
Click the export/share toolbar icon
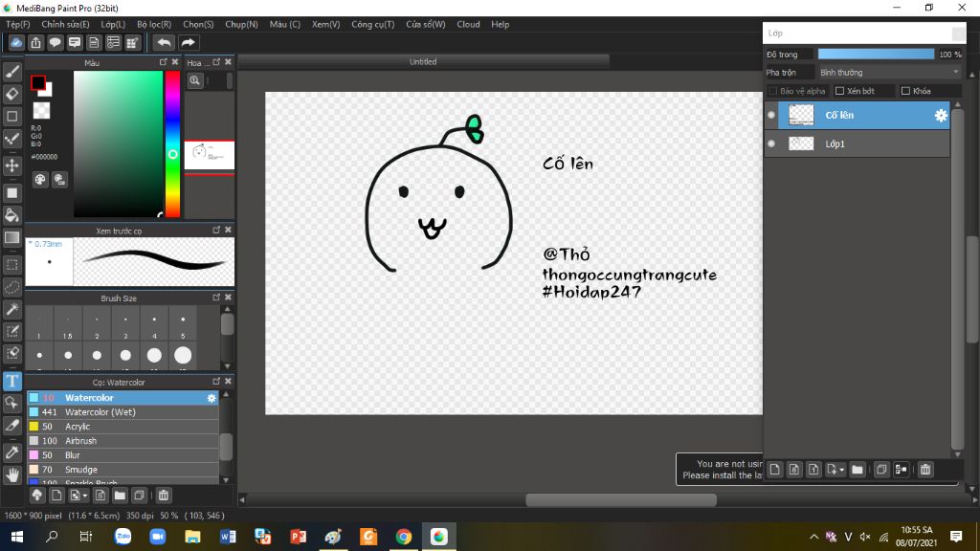(35, 42)
